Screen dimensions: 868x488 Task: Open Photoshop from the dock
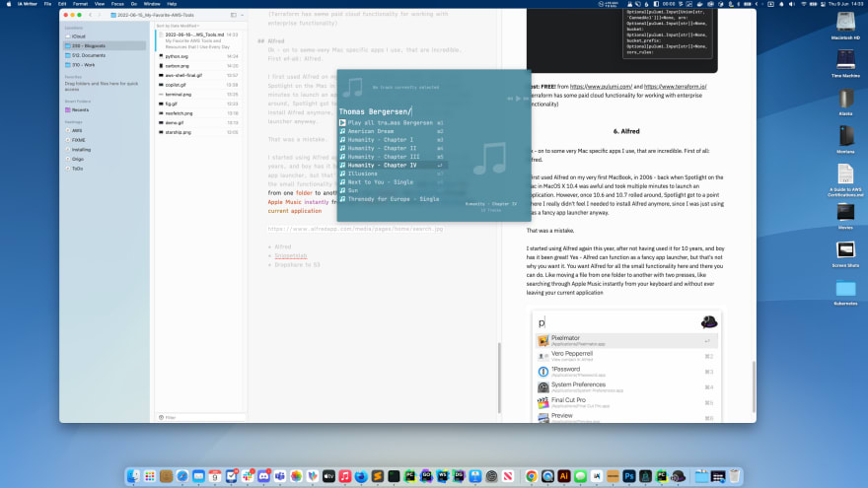(629, 476)
